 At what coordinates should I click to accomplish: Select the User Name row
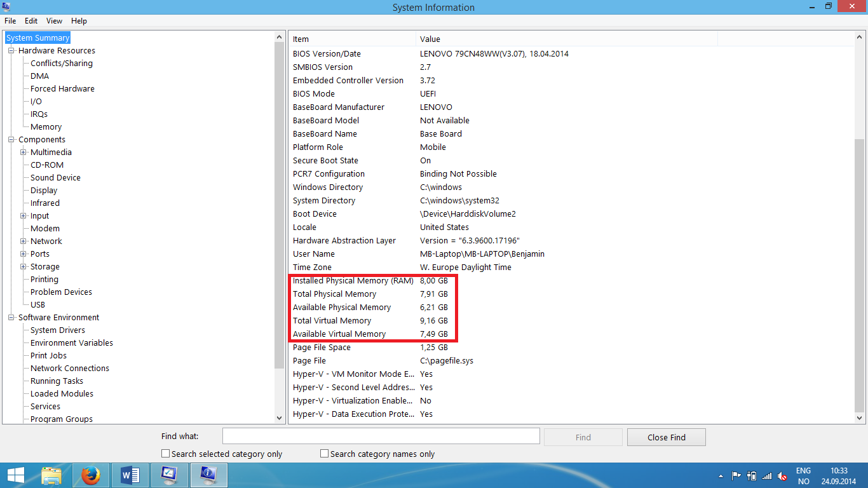(571, 254)
